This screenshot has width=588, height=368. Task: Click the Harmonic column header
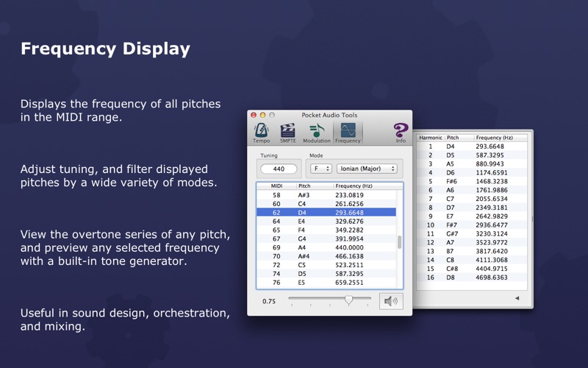(431, 138)
